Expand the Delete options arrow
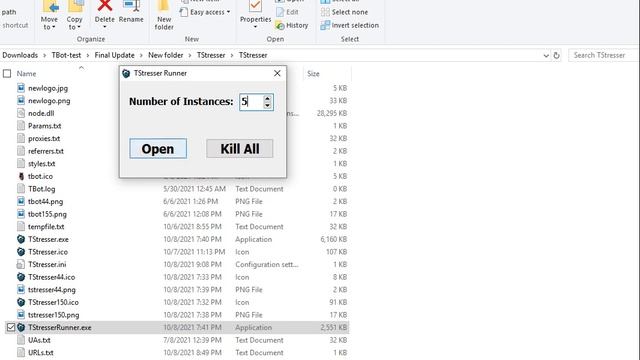The width and height of the screenshot is (640, 360). point(104,27)
